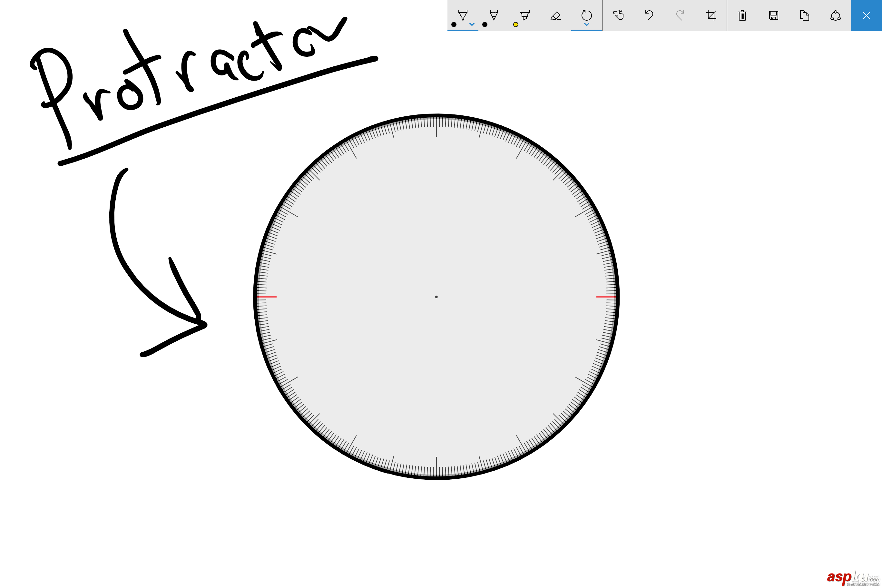This screenshot has height=588, width=882.
Task: Select the highlighter tool
Action: click(x=524, y=15)
